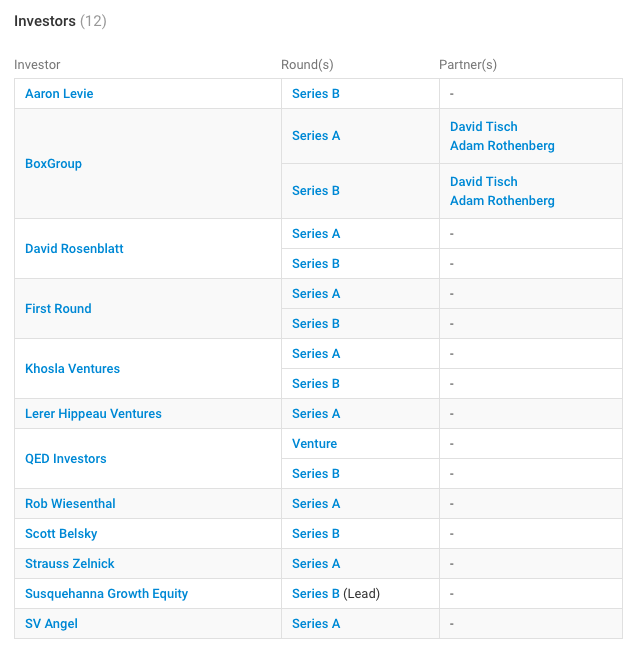This screenshot has height=651, width=632.
Task: Open the Aaron Levie investor profile
Action: point(59,94)
